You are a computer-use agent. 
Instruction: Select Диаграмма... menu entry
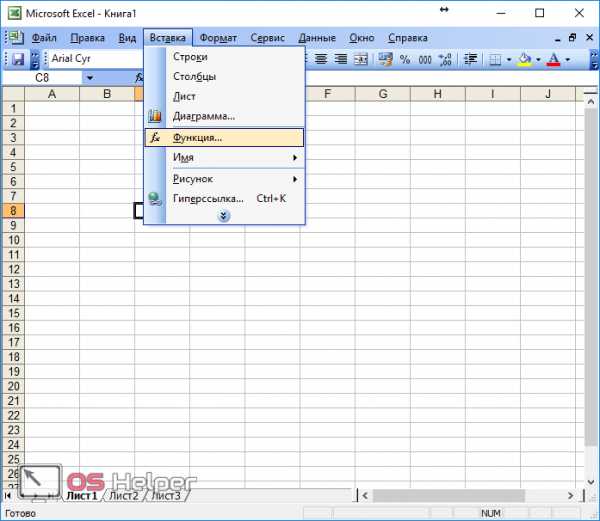coord(224,116)
